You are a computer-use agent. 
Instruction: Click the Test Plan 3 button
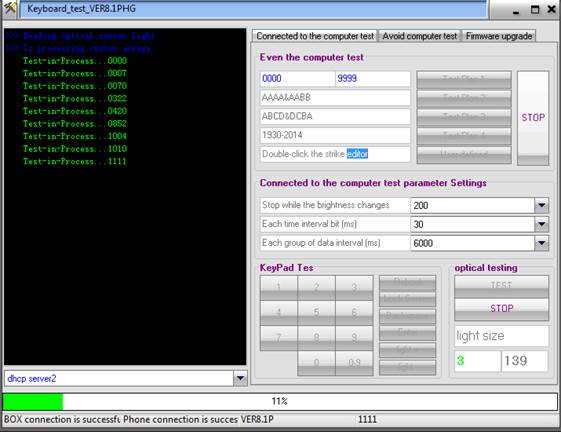[464, 117]
